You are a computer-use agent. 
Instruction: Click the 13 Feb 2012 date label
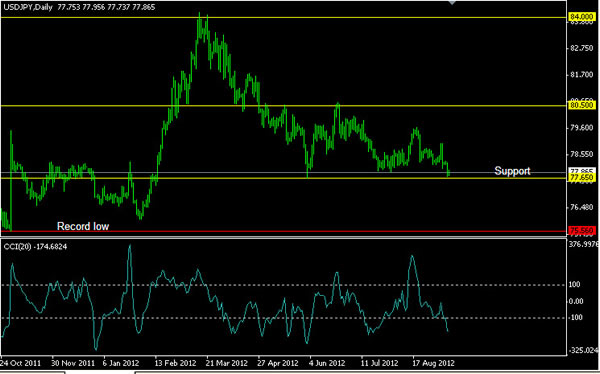[x=176, y=363]
